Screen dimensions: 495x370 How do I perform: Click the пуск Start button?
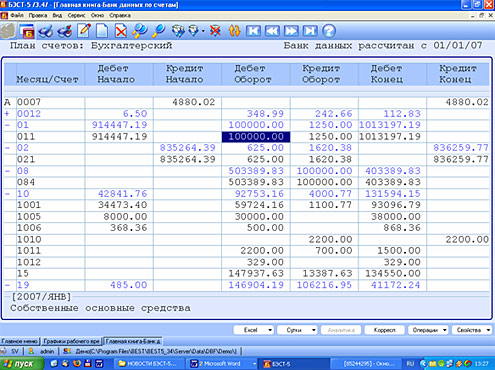[x=20, y=364]
